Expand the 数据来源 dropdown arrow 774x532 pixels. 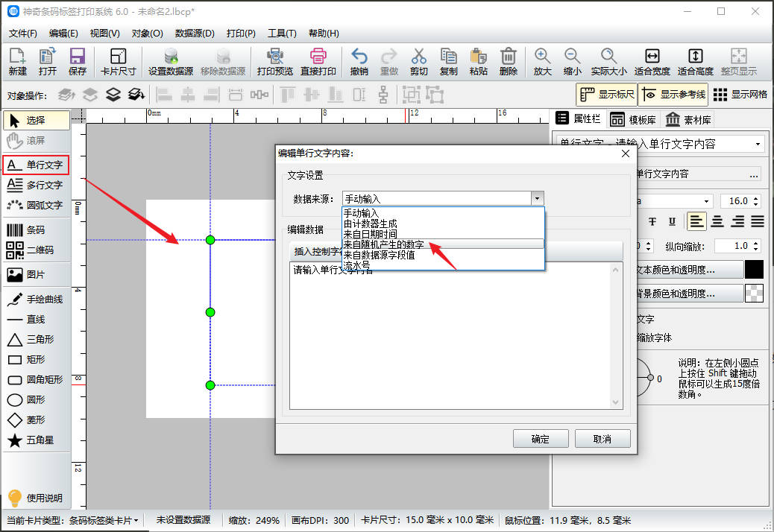point(537,198)
